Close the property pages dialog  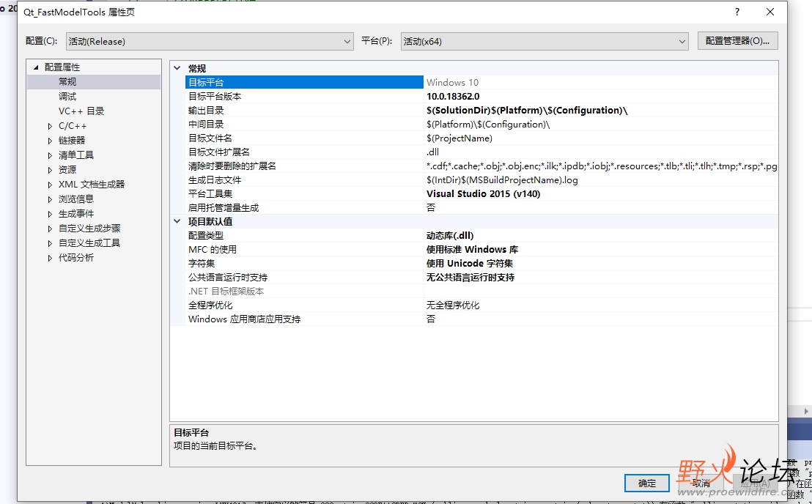[770, 12]
